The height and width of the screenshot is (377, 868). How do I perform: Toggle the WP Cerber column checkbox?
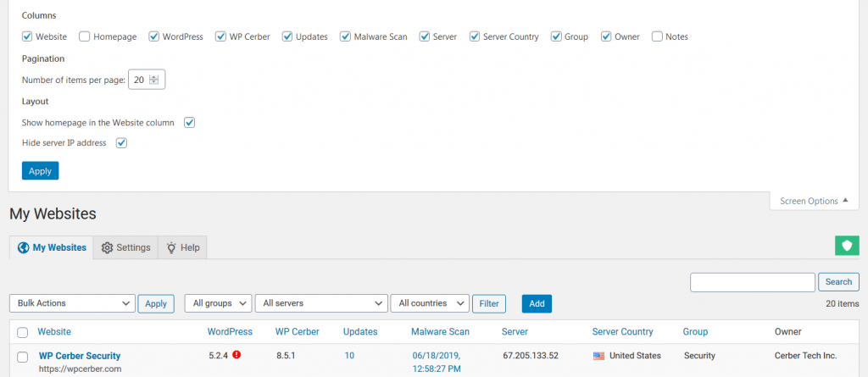(220, 36)
